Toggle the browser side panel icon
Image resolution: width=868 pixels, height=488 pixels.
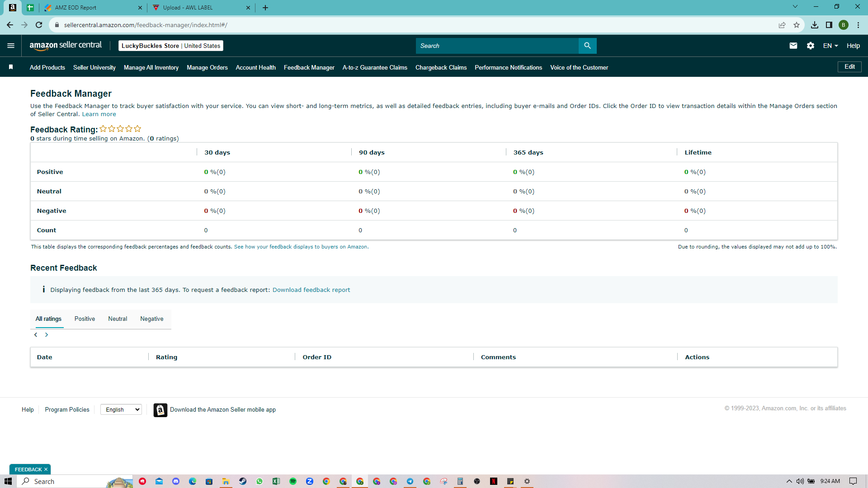click(829, 25)
